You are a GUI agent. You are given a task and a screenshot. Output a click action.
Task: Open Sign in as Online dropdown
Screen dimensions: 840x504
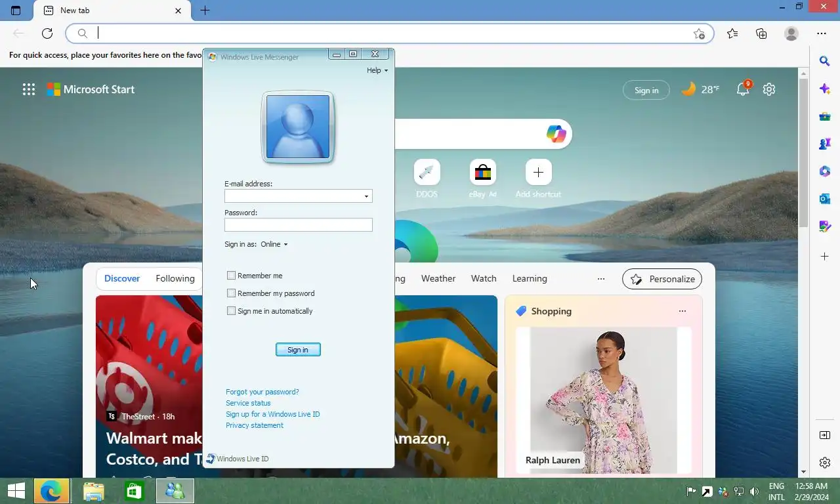click(274, 244)
